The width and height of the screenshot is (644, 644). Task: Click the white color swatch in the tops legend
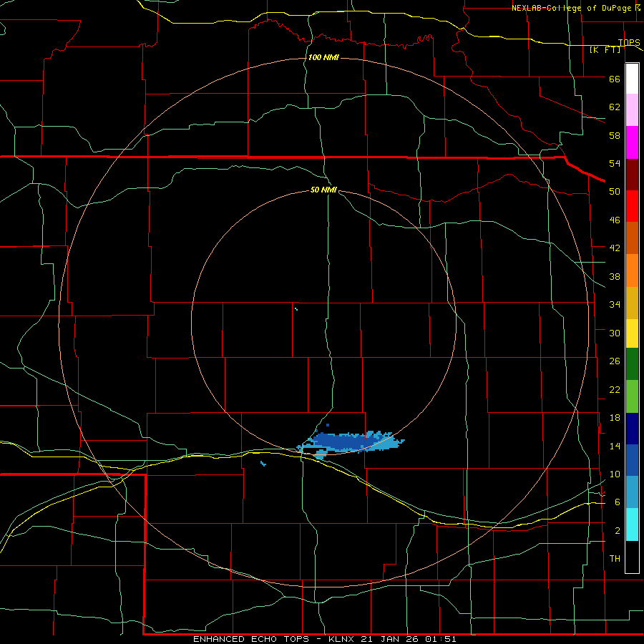tap(632, 79)
